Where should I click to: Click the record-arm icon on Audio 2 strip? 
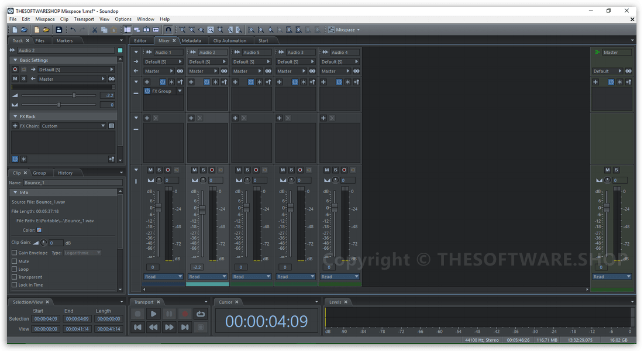point(212,170)
